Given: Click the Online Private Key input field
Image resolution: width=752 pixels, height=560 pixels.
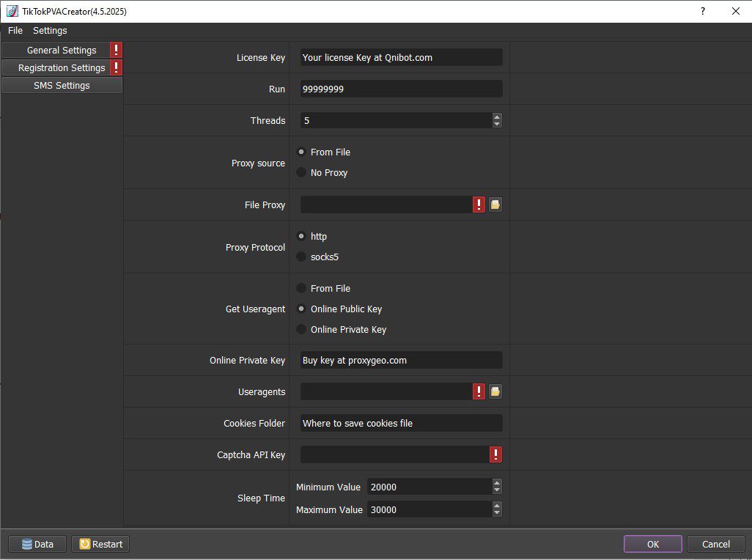Looking at the screenshot, I should pyautogui.click(x=402, y=360).
